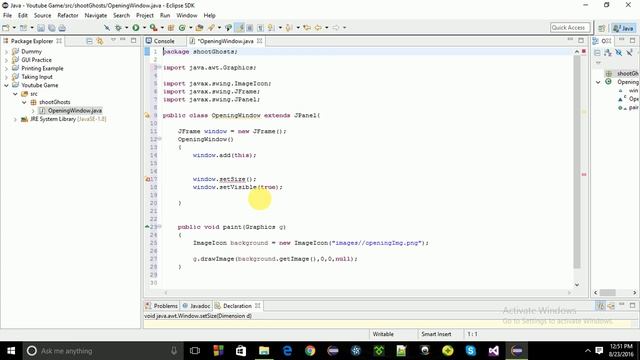Click the Last Edit Location icon
The height and width of the screenshot is (360, 640).
[x=307, y=28]
